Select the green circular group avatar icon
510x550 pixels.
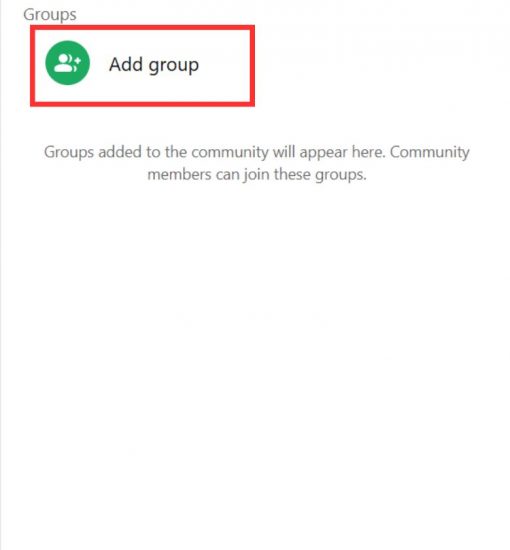68,63
